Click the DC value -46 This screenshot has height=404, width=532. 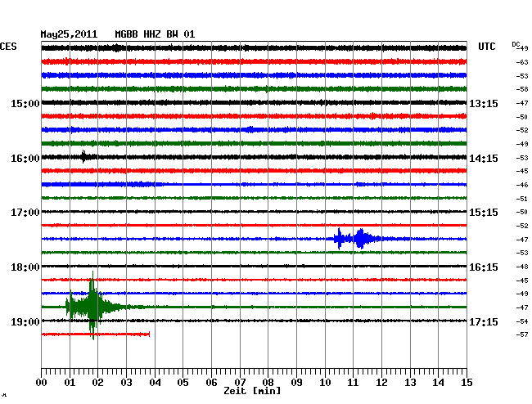pos(522,185)
